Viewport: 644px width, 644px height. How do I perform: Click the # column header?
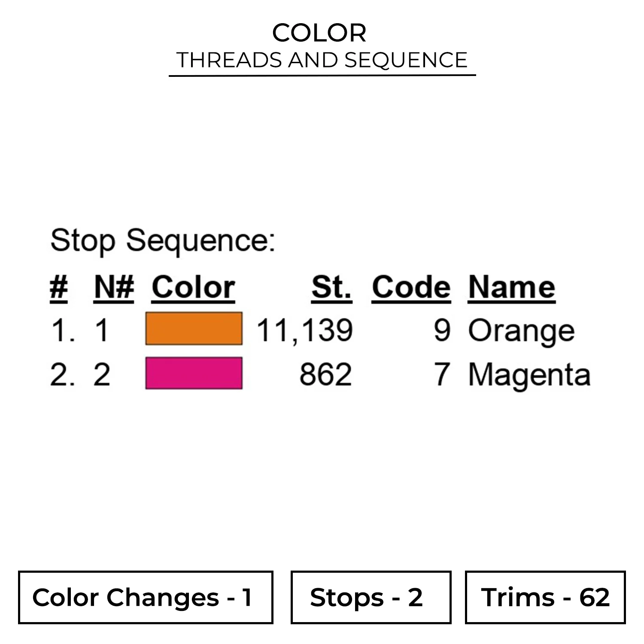click(59, 287)
